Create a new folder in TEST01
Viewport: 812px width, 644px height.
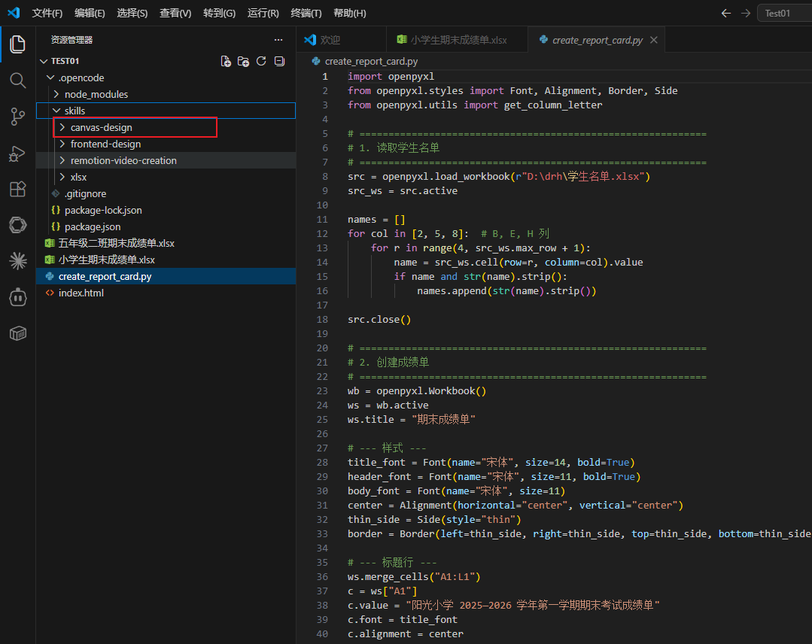[x=243, y=61]
